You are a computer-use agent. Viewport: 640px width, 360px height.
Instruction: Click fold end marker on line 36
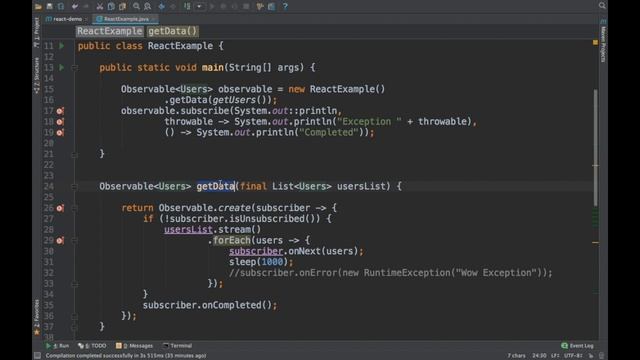point(74,316)
